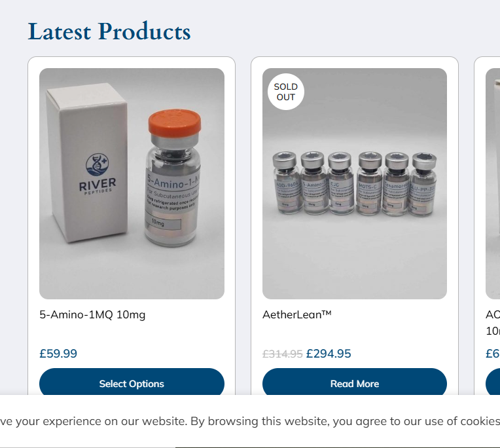Click the £294.95 sale price
The height and width of the screenshot is (448, 500).
(329, 354)
